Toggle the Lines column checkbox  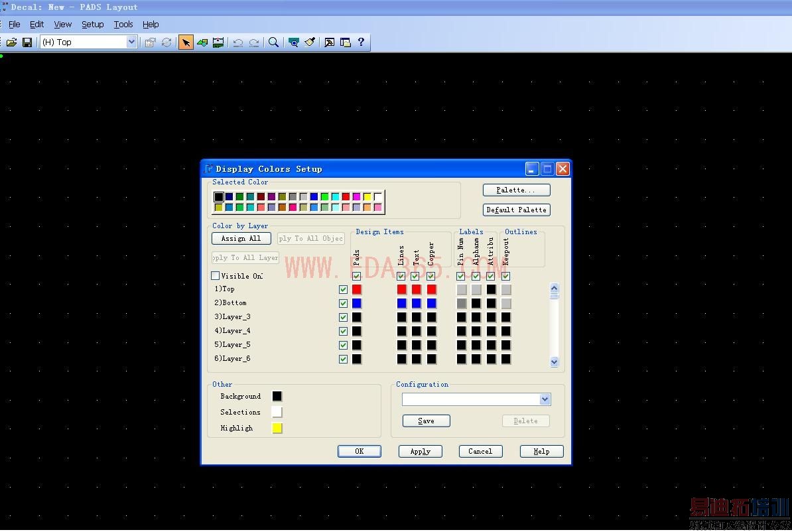401,277
